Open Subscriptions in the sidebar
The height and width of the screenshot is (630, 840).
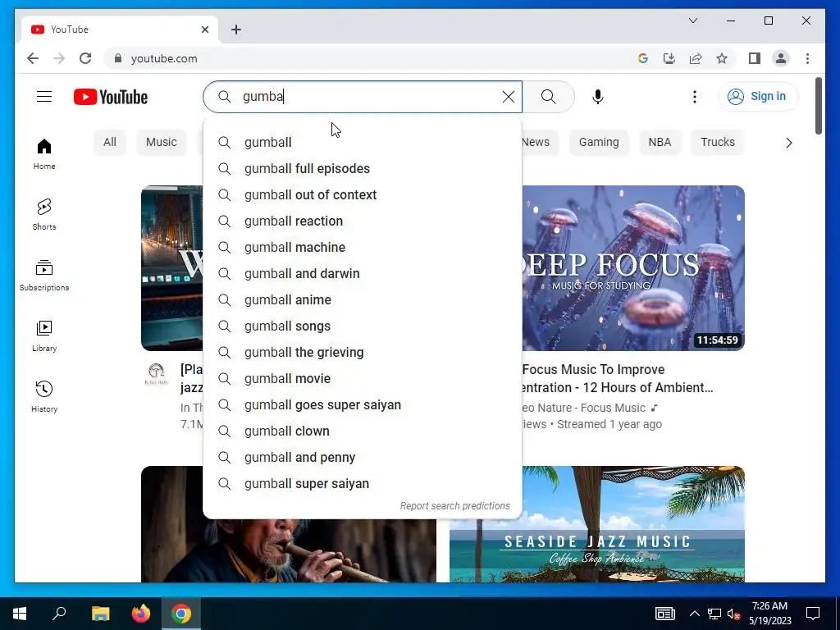click(44, 275)
